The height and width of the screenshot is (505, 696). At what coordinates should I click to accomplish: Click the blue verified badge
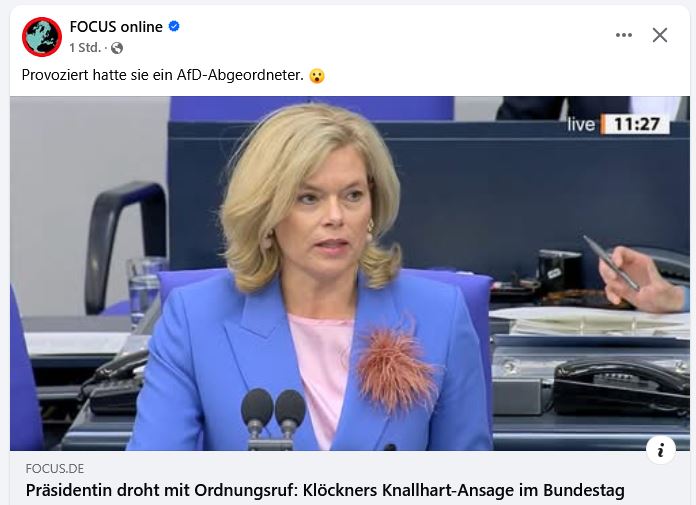tap(174, 27)
